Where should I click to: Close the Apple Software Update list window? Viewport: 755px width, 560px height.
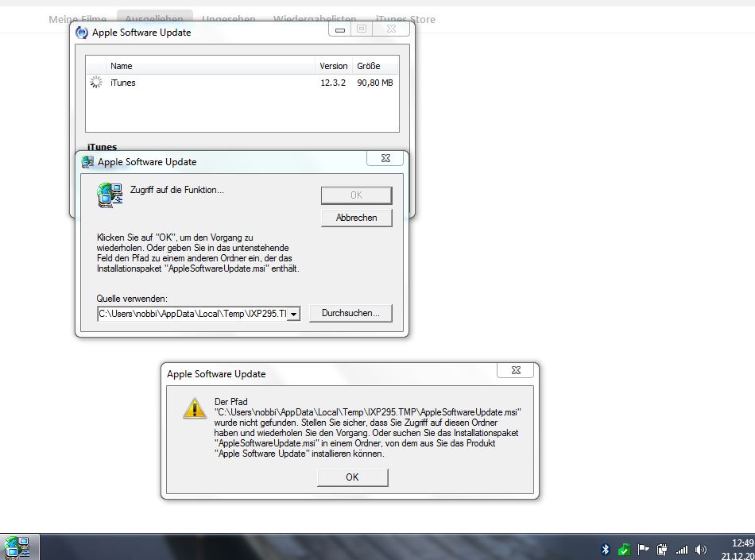coord(392,29)
